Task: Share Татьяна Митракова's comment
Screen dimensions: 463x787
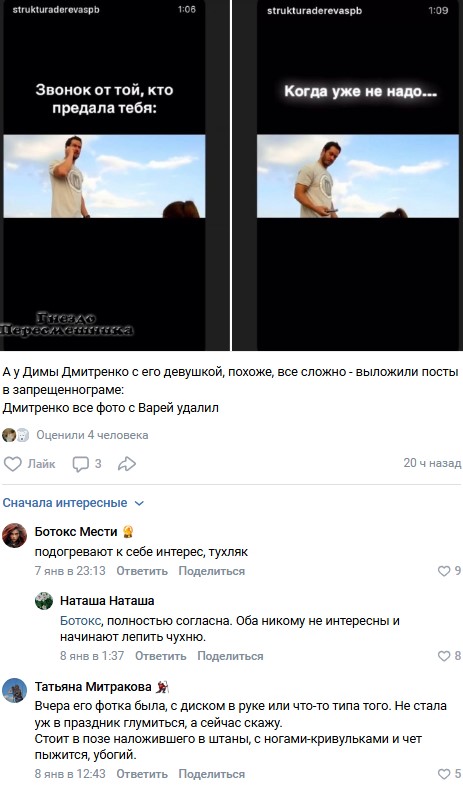Action: coord(211,773)
